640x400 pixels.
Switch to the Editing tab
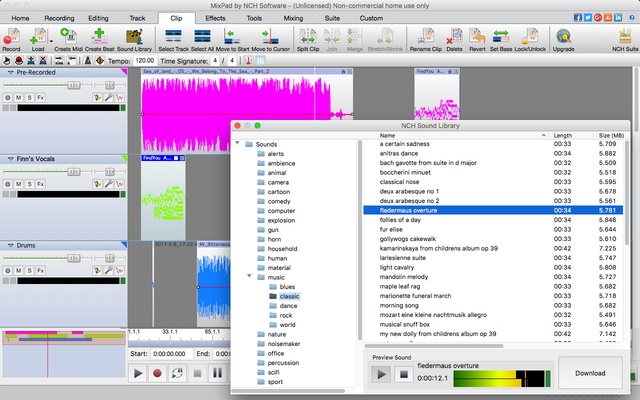(x=98, y=18)
